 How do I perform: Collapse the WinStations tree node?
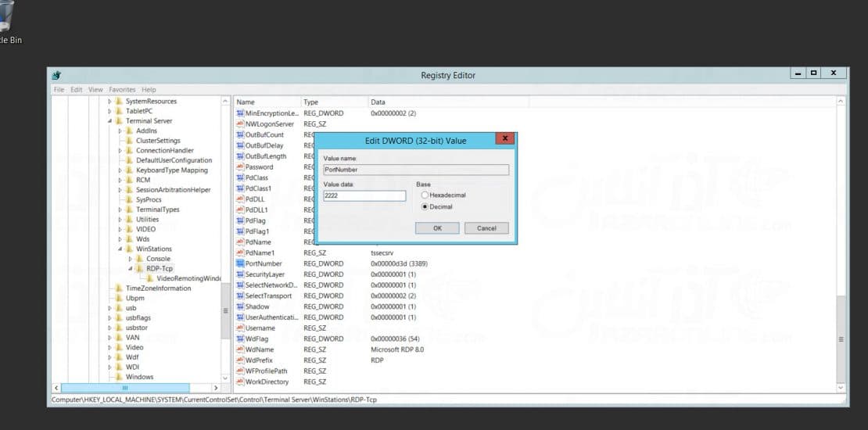[x=120, y=249]
